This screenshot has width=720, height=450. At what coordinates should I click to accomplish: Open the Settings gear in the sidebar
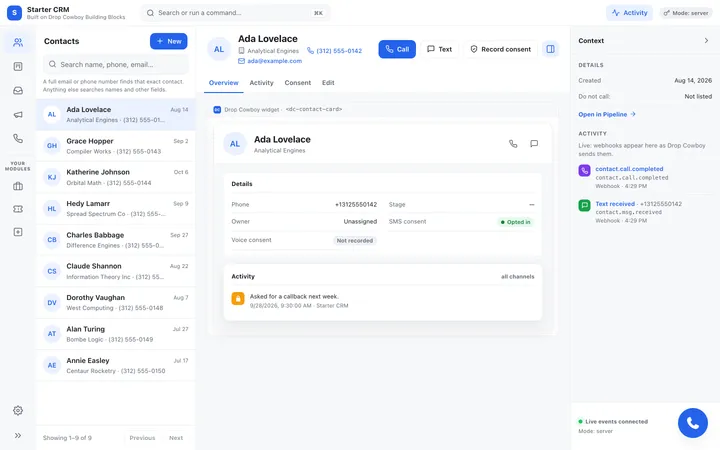(18, 411)
